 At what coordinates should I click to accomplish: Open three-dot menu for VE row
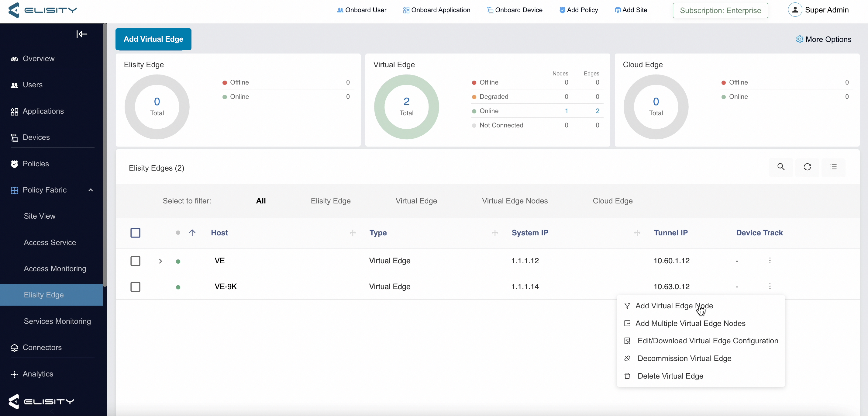[770, 260]
